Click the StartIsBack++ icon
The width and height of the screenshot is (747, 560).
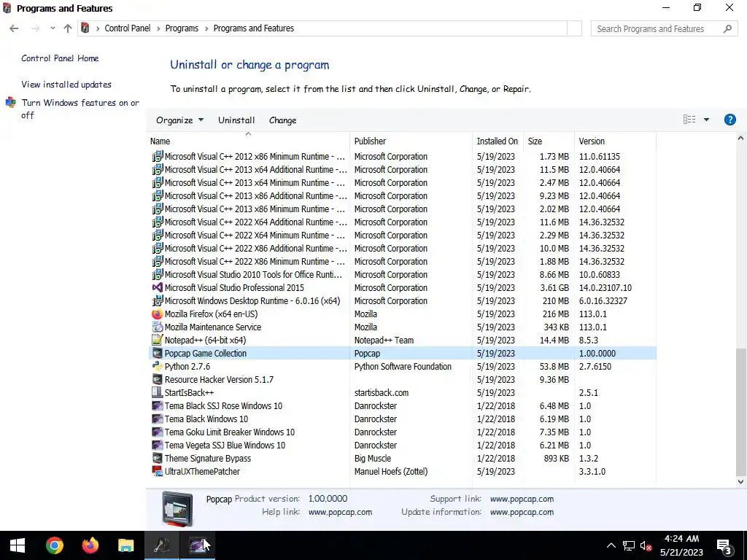[x=158, y=393]
